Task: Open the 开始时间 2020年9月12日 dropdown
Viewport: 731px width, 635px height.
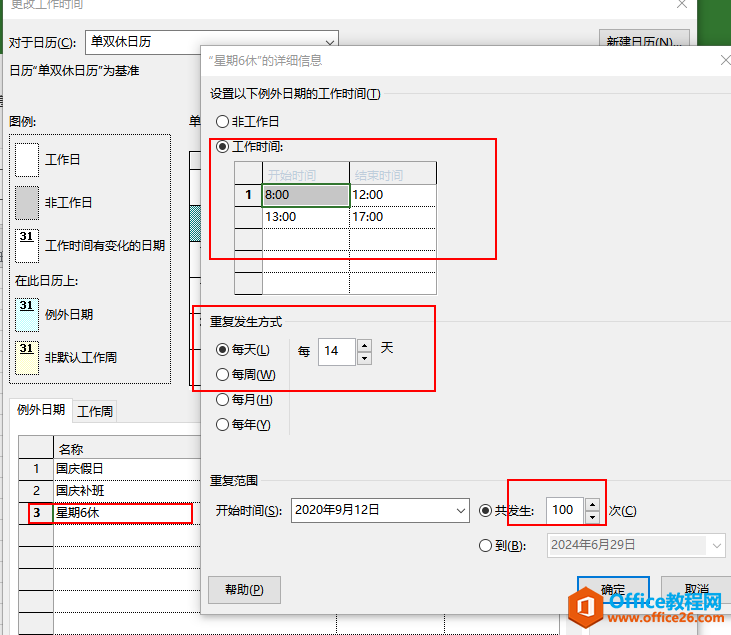Action: tap(461, 511)
